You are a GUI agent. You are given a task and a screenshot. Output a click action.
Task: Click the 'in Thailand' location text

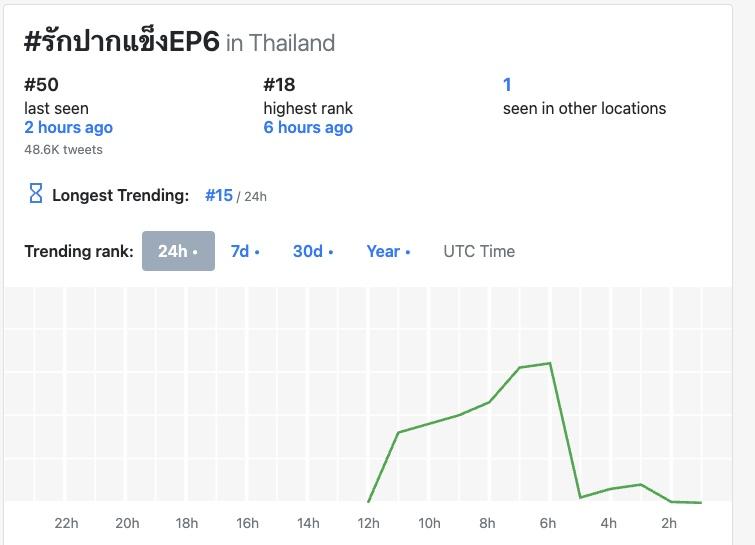coord(280,43)
